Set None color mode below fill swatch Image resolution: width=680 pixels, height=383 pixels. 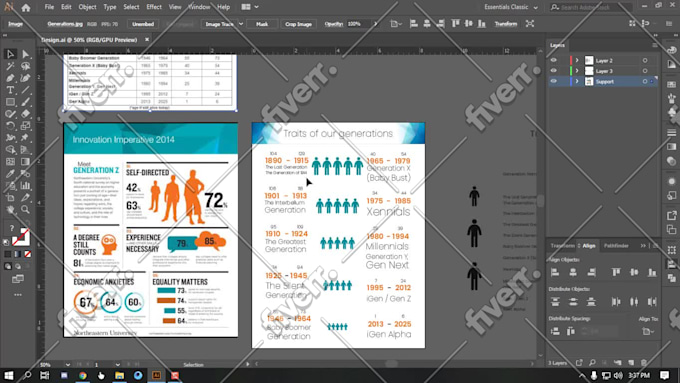point(28,254)
